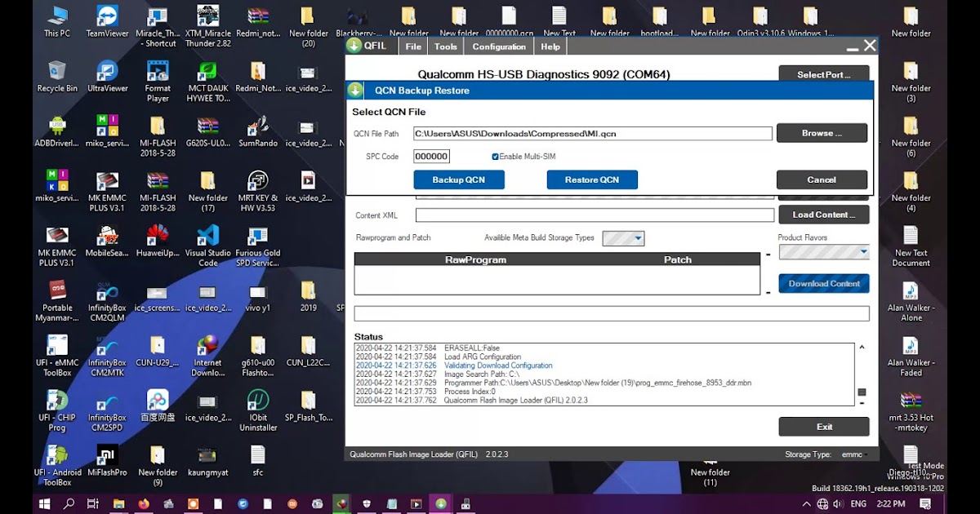Image resolution: width=980 pixels, height=514 pixels.
Task: Open UFI - Android ToolBox shortcut
Action: (x=57, y=465)
